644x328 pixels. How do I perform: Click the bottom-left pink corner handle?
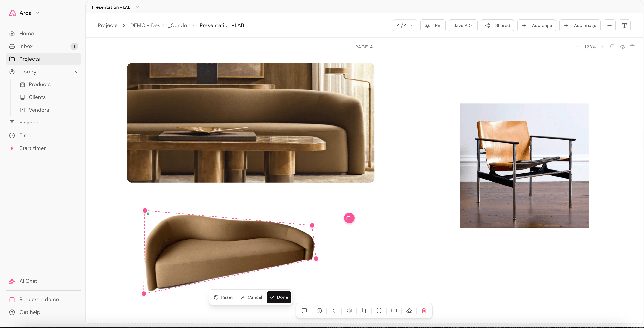point(144,294)
